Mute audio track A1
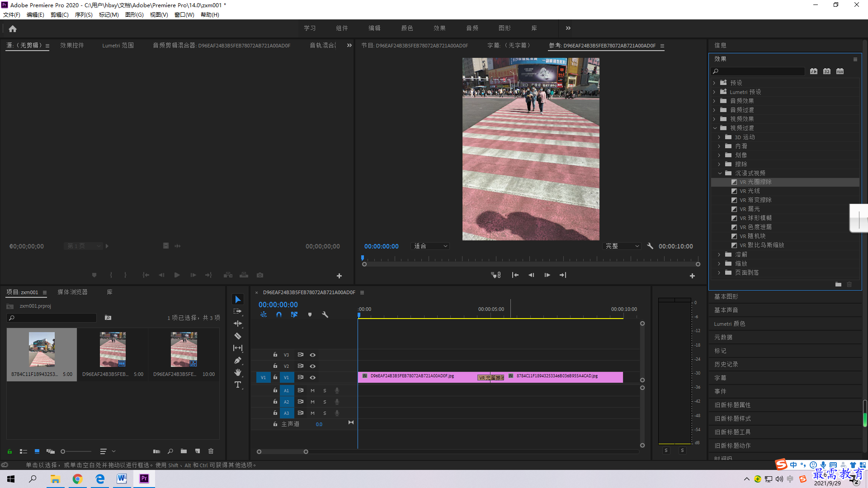 pyautogui.click(x=312, y=390)
